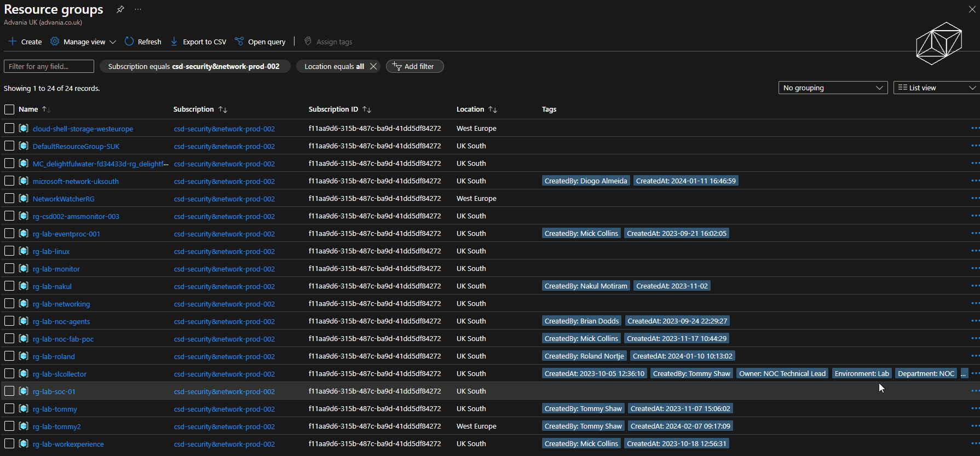Click the resource group icon for rg-lab-eventproc-001
The height and width of the screenshot is (456, 980).
(24, 233)
